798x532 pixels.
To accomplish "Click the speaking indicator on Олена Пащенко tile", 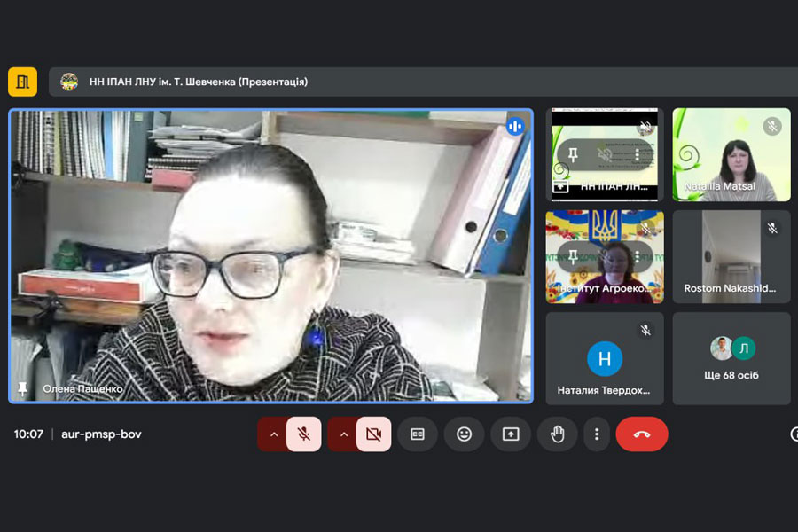I will 515,126.
